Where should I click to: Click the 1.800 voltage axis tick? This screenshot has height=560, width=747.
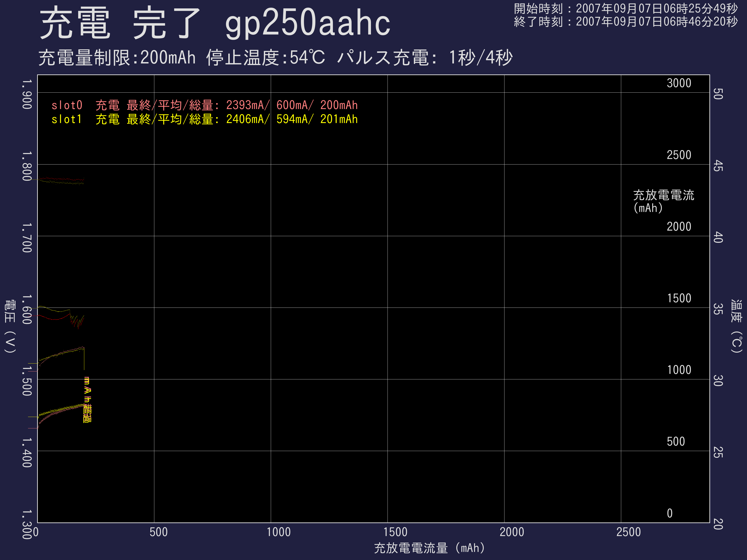tap(27, 166)
